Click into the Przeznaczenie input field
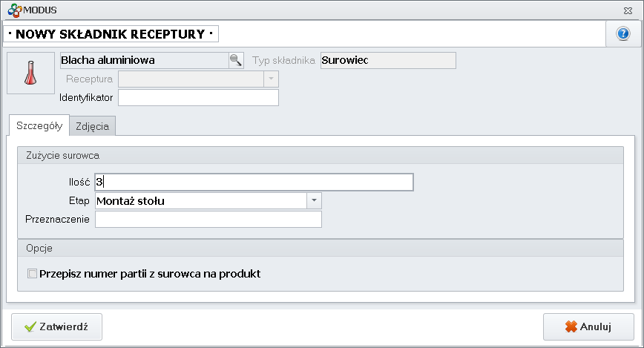Screen dimensions: 644x348 208,219
